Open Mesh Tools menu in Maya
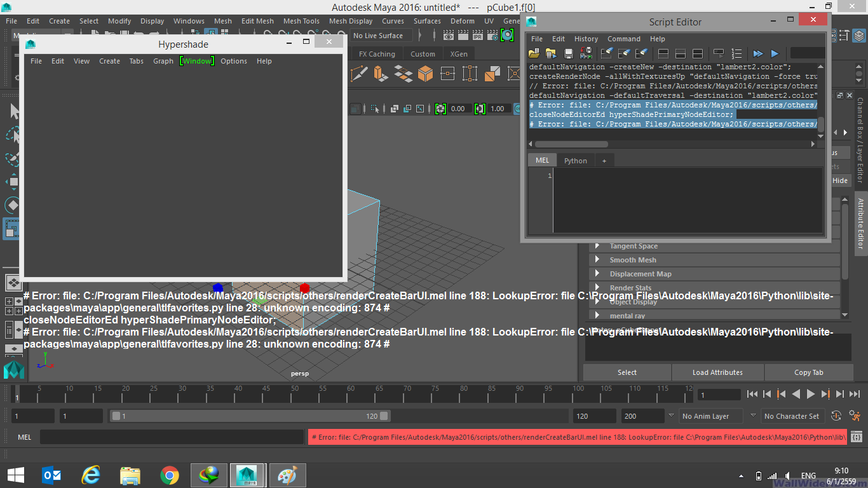 coord(301,21)
